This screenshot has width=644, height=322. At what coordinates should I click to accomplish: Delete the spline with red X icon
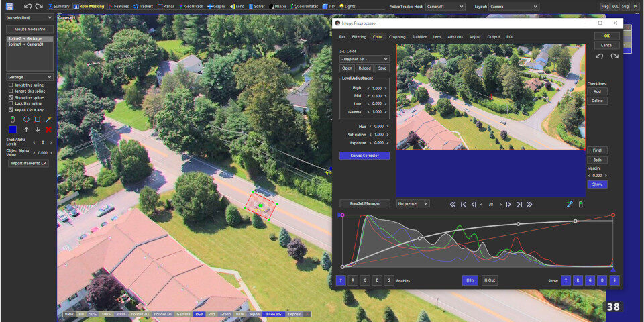click(48, 129)
